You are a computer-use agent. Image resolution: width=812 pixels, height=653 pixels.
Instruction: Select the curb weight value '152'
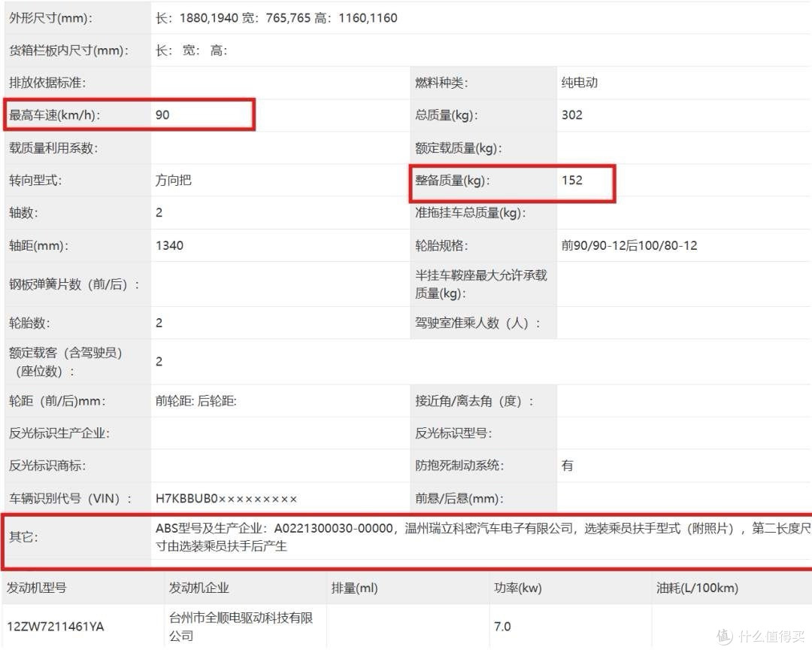(572, 181)
